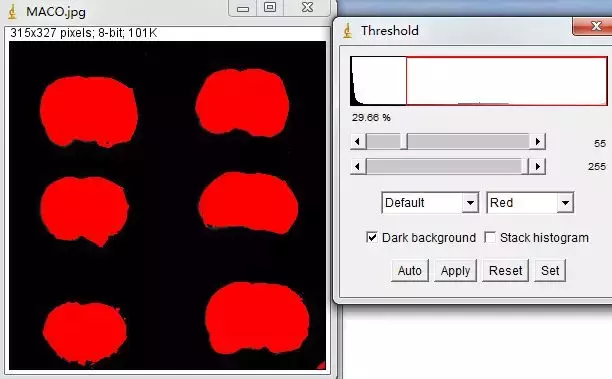Click the ImageJ microscope icon of MACO.jpg window
612x379 pixels.
[12, 12]
